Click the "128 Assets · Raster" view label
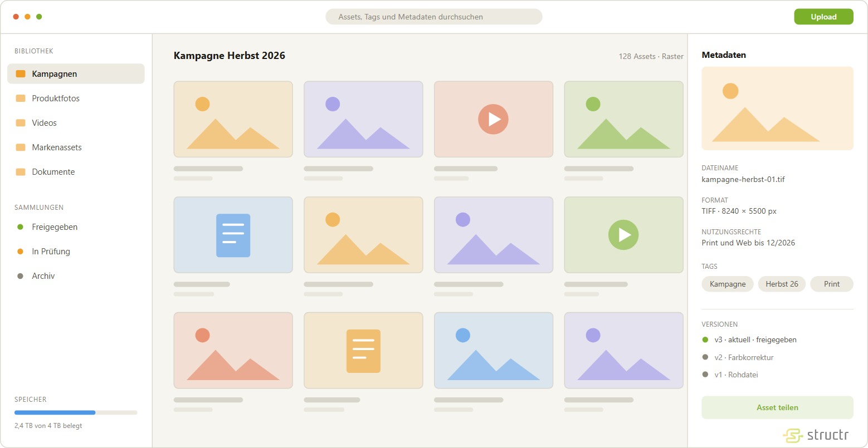The width and height of the screenshot is (868, 448). [x=651, y=56]
